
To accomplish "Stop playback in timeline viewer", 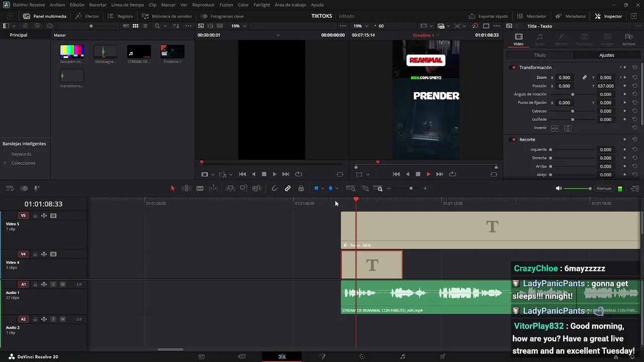I will pos(418,174).
